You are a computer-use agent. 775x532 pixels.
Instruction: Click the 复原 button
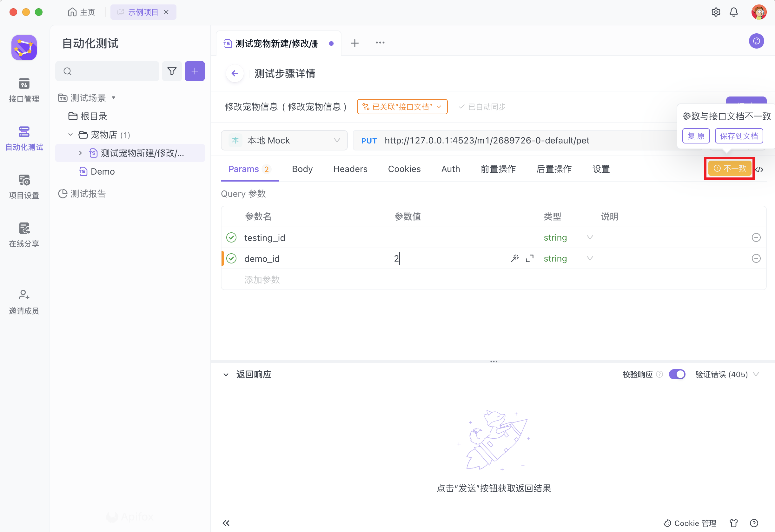click(x=696, y=136)
